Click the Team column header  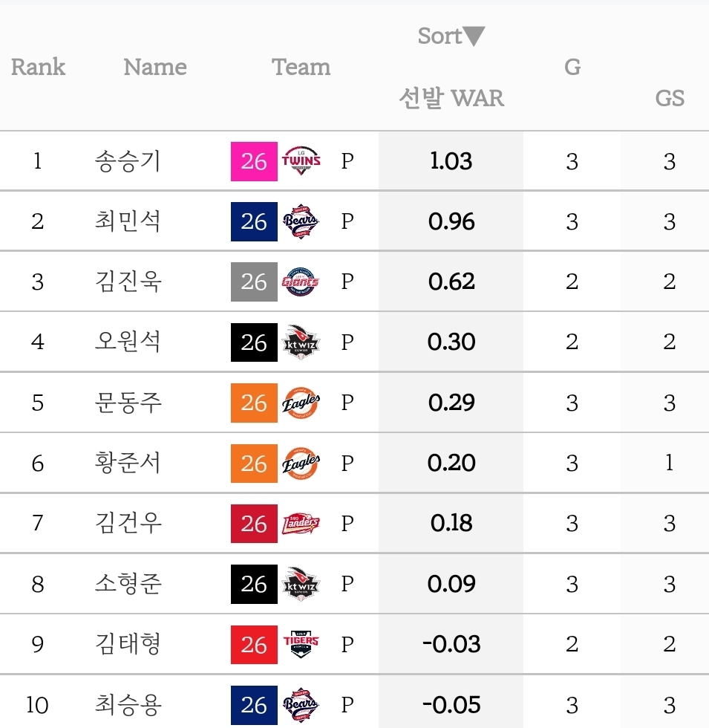pyautogui.click(x=301, y=67)
